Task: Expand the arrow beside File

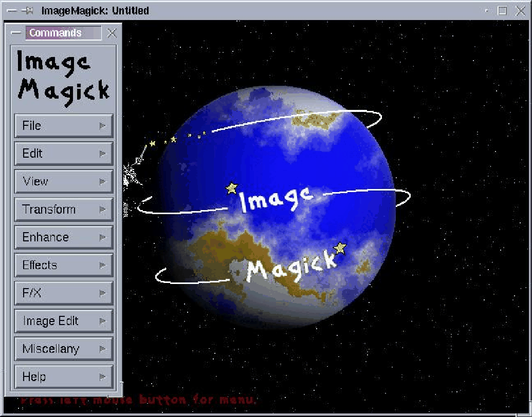Action: (102, 126)
